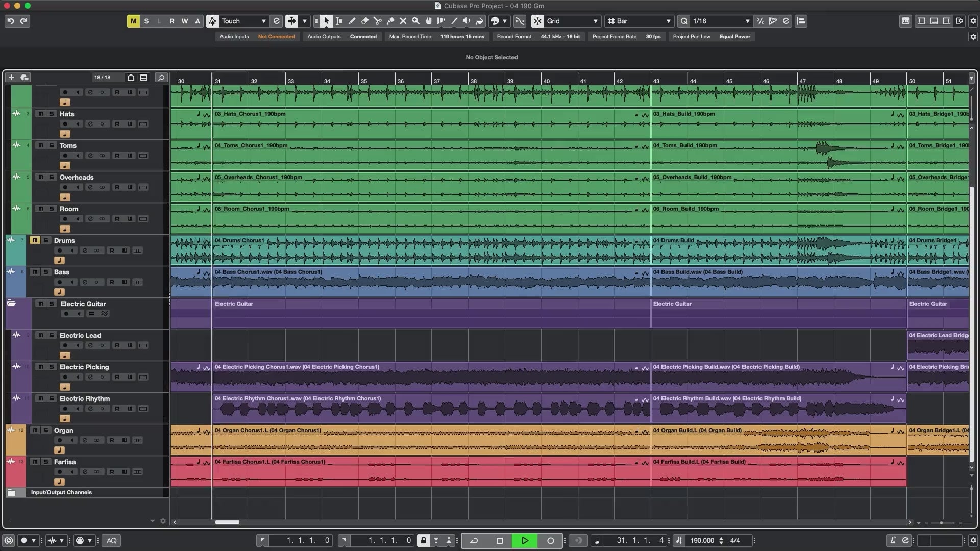980x551 pixels.
Task: Select the Zoom magnifier tool
Action: coord(415,21)
